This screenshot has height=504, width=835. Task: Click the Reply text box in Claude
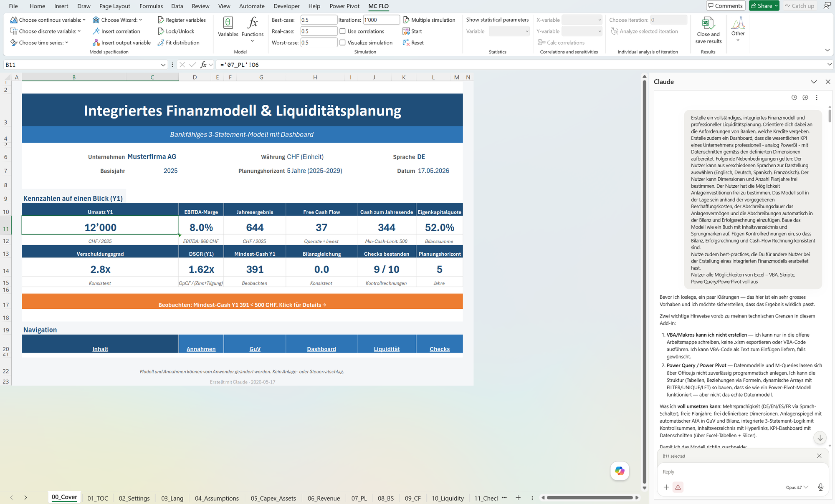click(x=743, y=472)
